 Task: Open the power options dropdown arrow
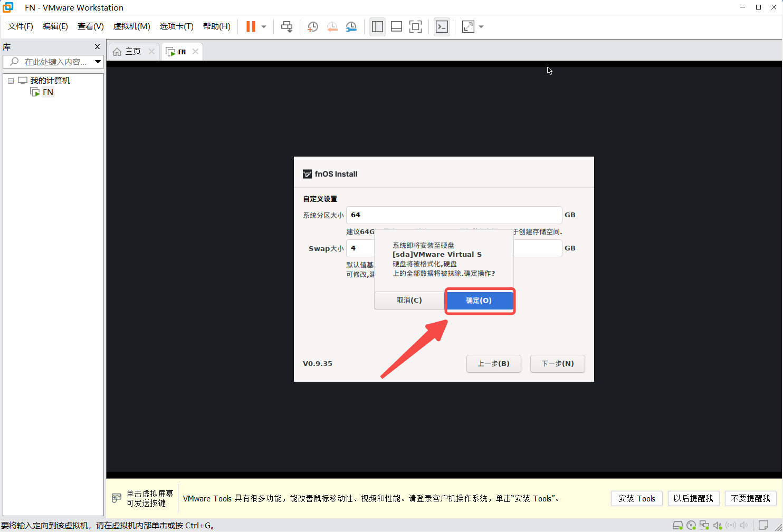tap(264, 27)
